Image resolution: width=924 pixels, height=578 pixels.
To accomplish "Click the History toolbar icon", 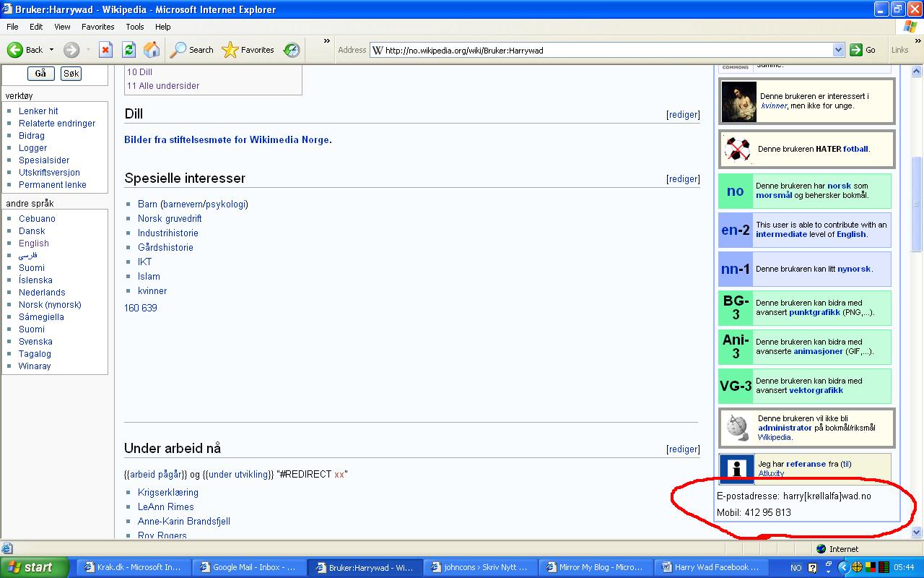I will pyautogui.click(x=292, y=50).
